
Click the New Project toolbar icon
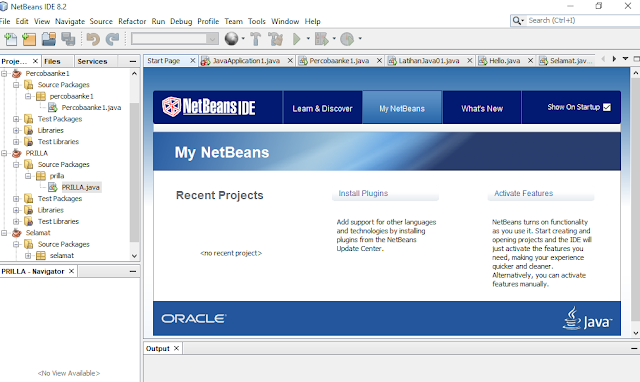coord(29,39)
